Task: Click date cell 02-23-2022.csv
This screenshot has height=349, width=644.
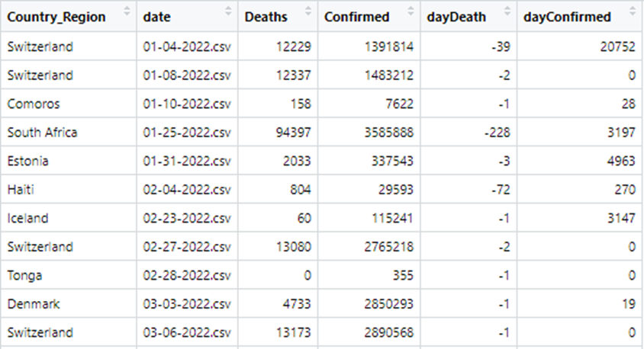Action: coord(187,218)
